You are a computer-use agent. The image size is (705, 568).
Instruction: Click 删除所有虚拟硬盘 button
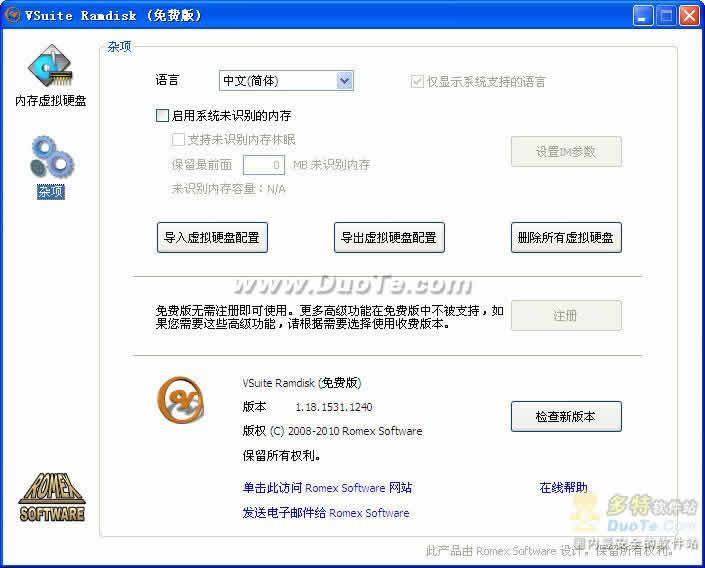coord(566,237)
